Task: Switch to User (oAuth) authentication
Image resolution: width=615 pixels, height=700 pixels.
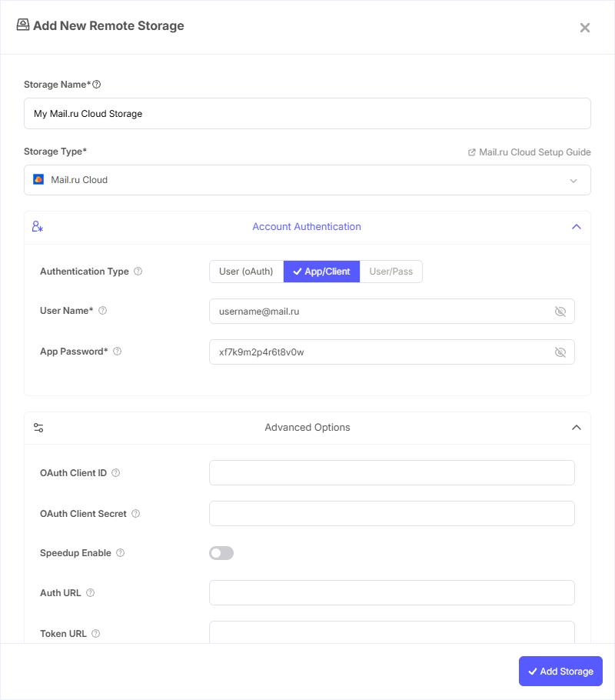Action: 246,272
